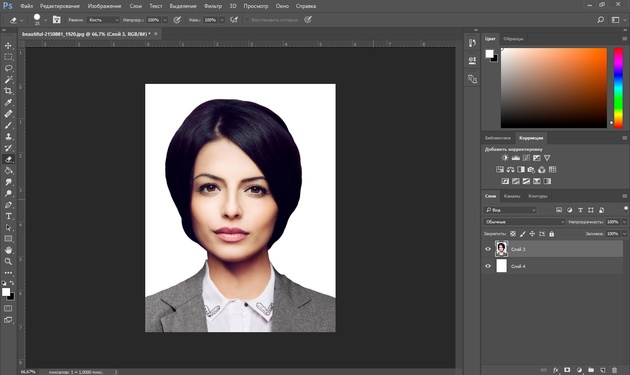Select the Move tool

(x=8, y=46)
